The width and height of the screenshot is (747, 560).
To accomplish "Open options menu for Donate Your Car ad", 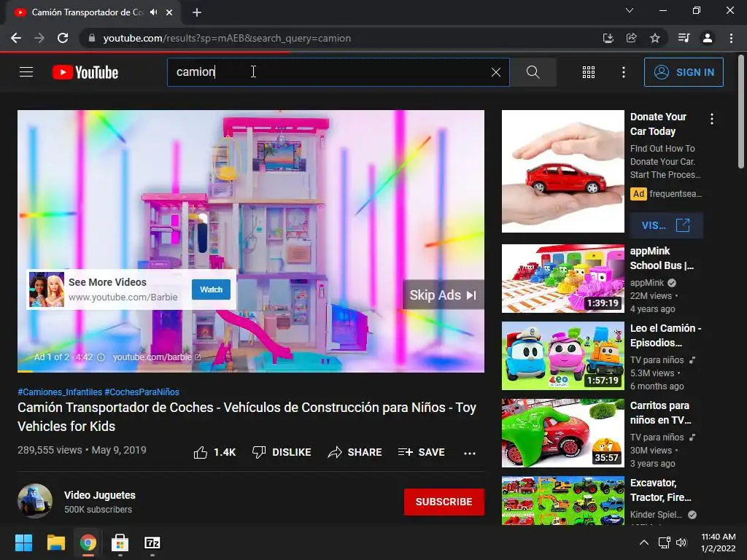I will [x=712, y=119].
